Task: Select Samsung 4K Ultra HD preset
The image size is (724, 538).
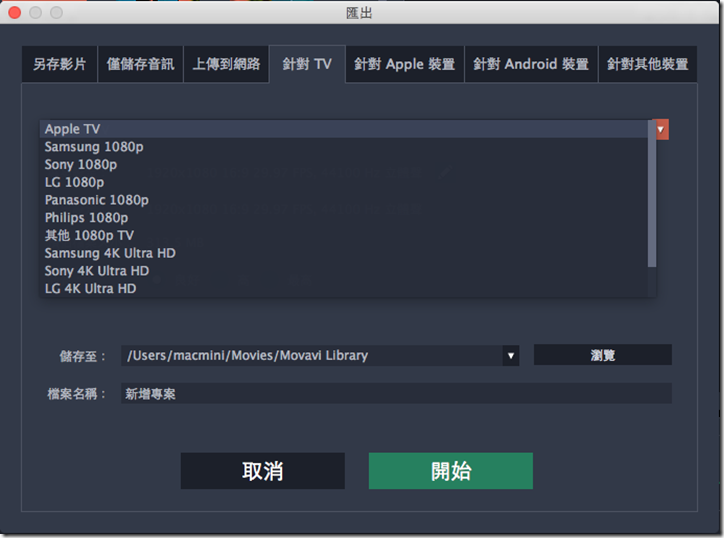Action: [344, 253]
